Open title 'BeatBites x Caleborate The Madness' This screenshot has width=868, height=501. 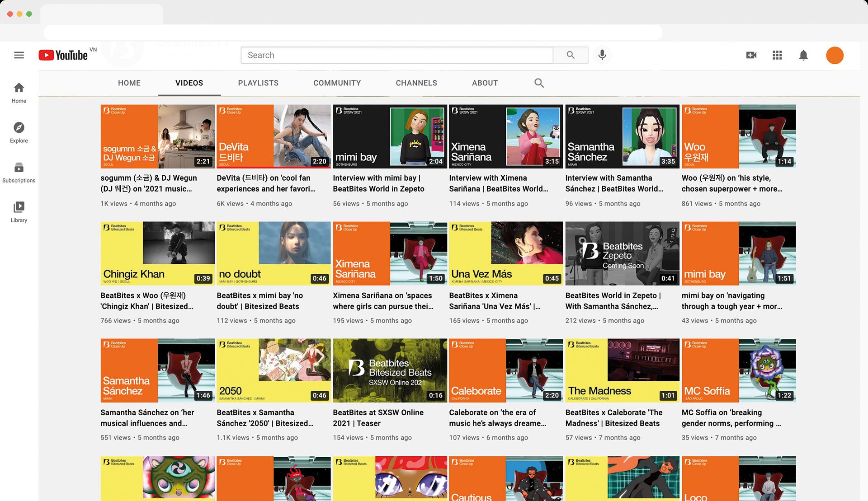[614, 418]
